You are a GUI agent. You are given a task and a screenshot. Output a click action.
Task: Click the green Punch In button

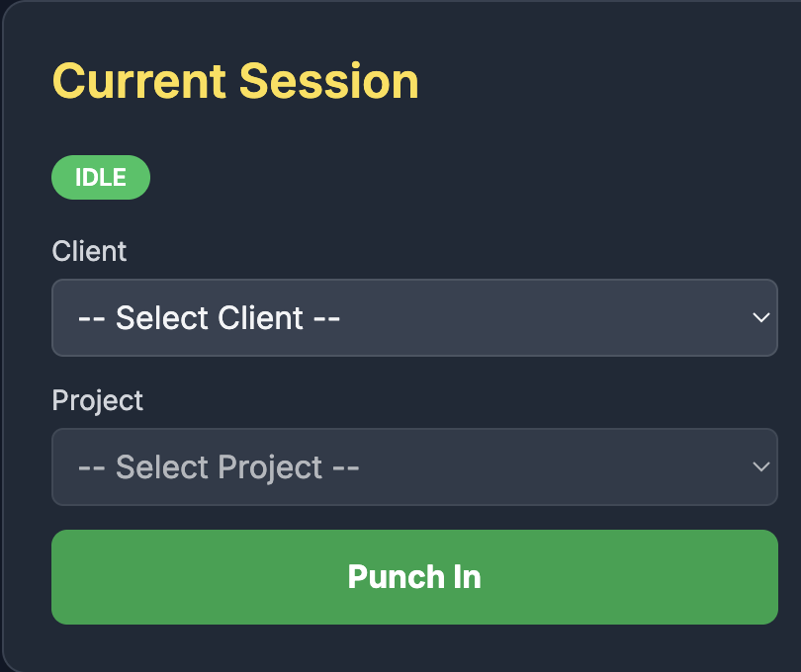click(414, 577)
